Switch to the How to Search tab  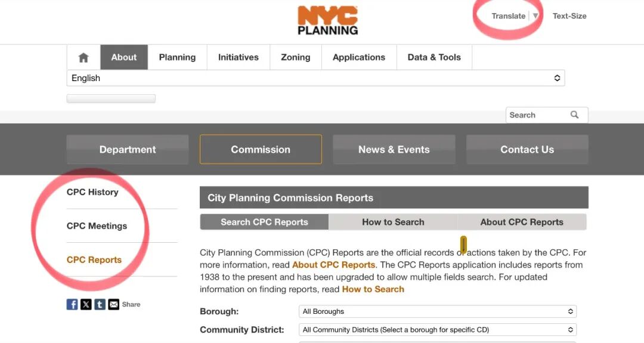[x=393, y=222]
